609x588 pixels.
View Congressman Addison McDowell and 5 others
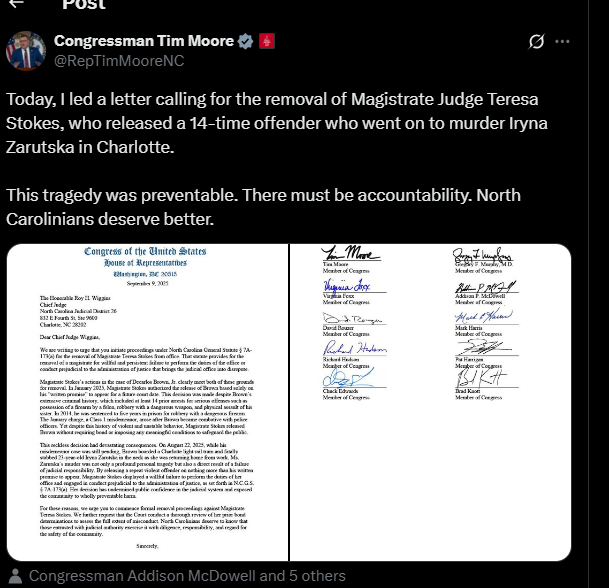[187, 576]
